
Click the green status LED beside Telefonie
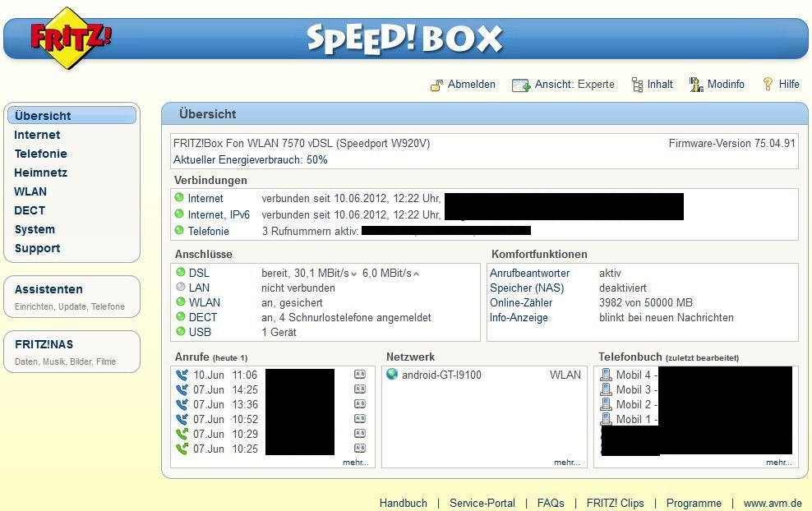(x=179, y=230)
